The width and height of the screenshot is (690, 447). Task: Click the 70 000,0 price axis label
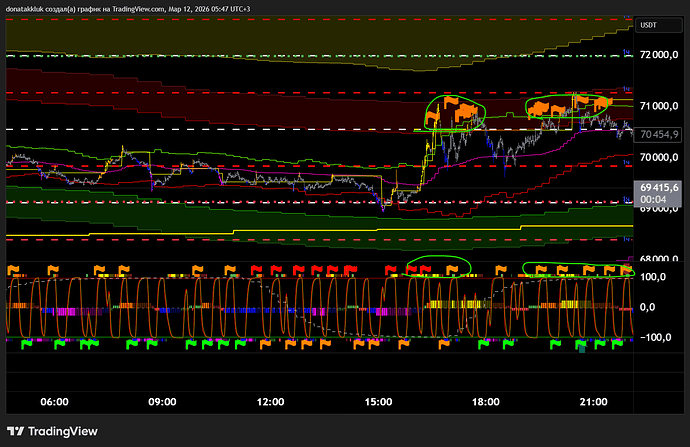coord(660,157)
